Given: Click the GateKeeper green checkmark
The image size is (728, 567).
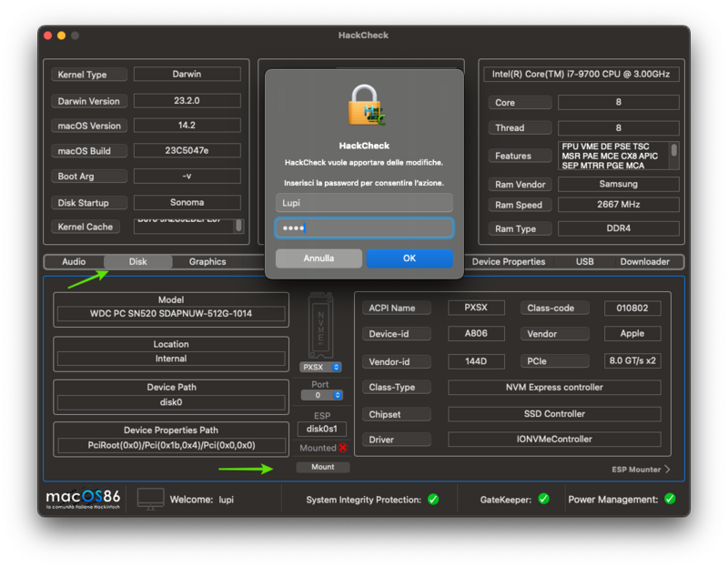Looking at the screenshot, I should 543,499.
